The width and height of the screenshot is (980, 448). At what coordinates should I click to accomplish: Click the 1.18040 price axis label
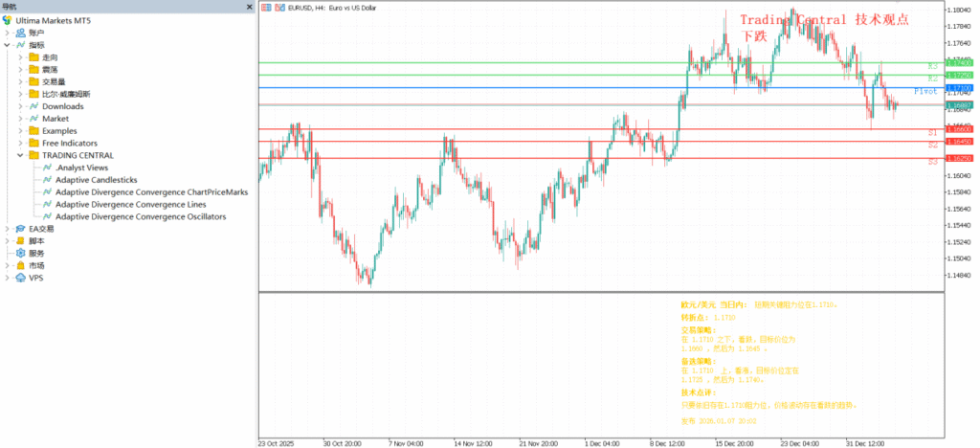pyautogui.click(x=960, y=11)
